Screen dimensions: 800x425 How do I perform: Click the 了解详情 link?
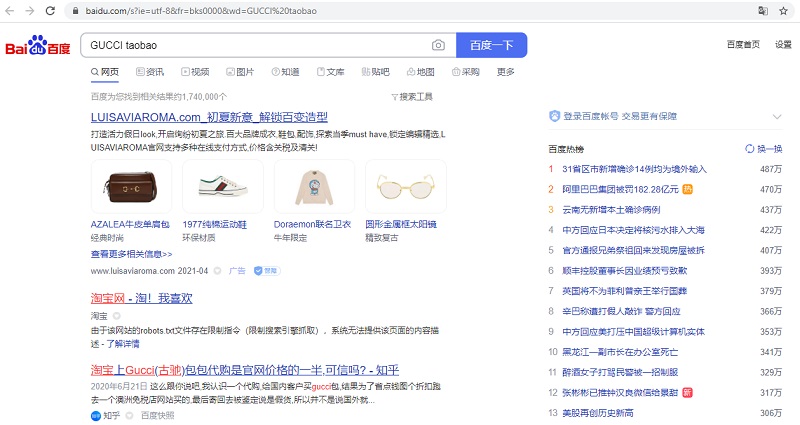(122, 344)
